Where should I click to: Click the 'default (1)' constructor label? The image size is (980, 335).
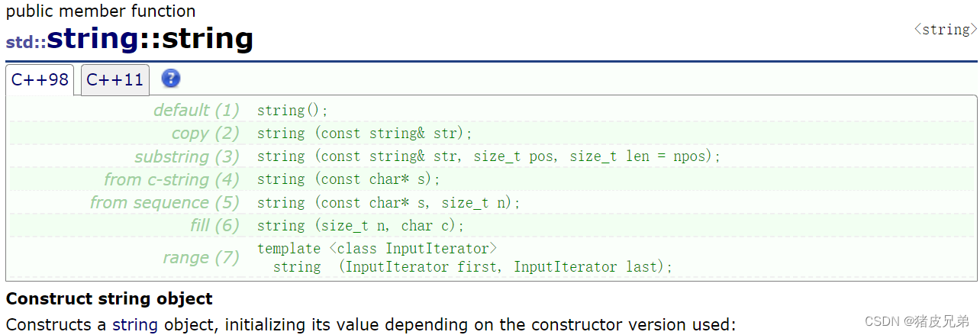tap(196, 110)
